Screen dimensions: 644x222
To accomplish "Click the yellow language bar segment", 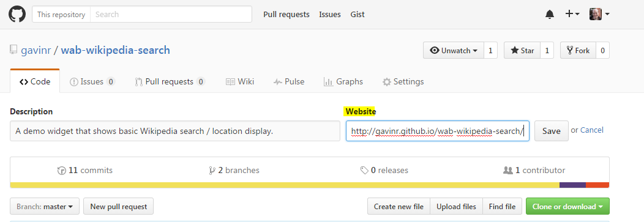I will point(285,185).
